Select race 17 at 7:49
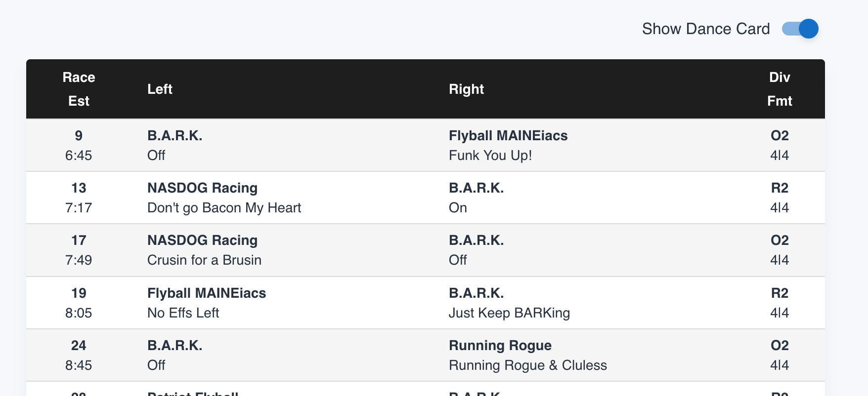 (79, 250)
